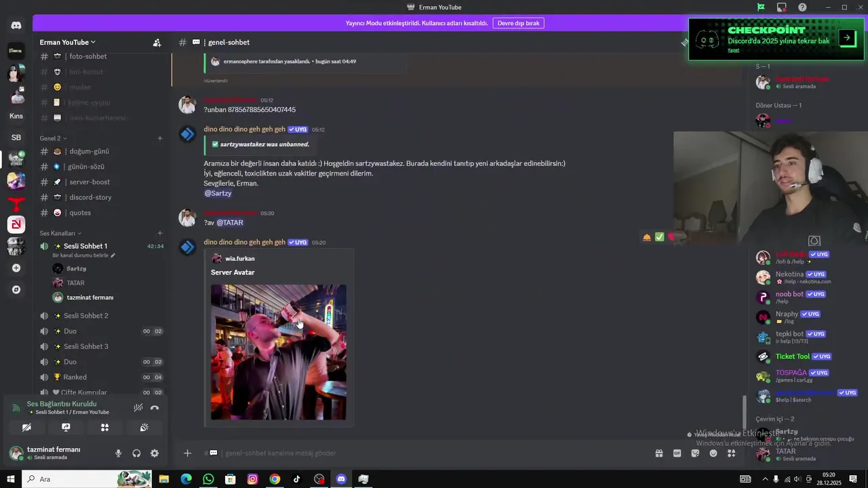The width and height of the screenshot is (868, 488).
Task: Click Nraphy bot in member list
Action: pyautogui.click(x=787, y=314)
